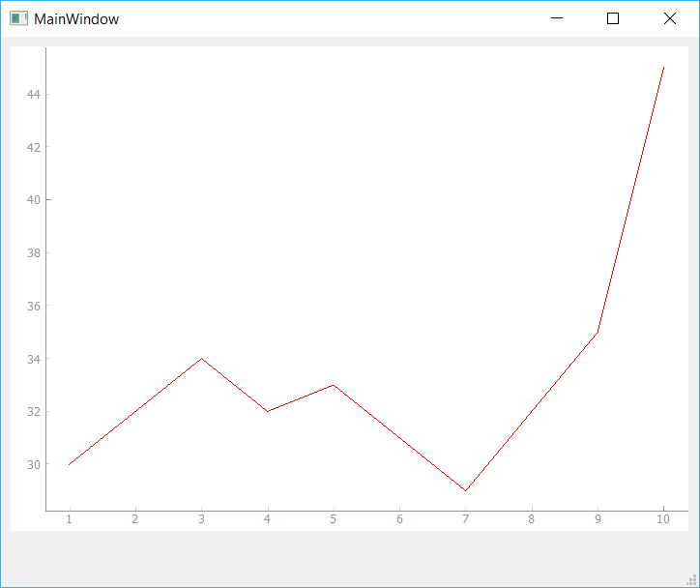700x588 pixels.
Task: Click the red line's dip at x=4
Action: coord(268,411)
